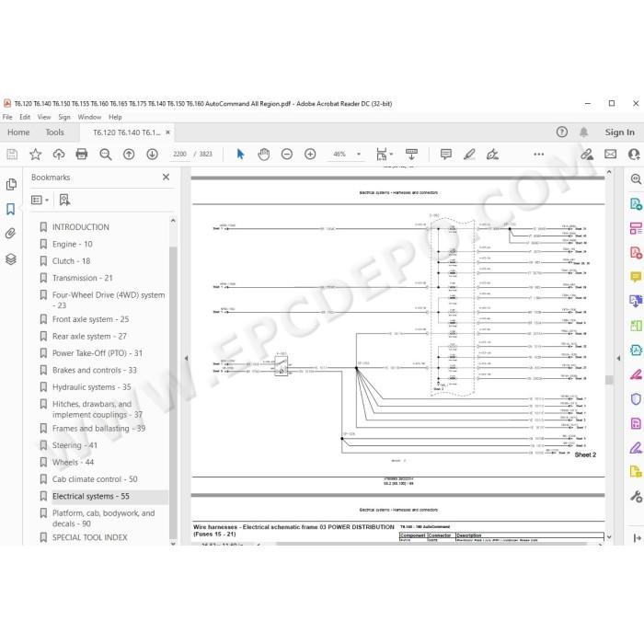Click the share link icon

pyautogui.click(x=587, y=155)
